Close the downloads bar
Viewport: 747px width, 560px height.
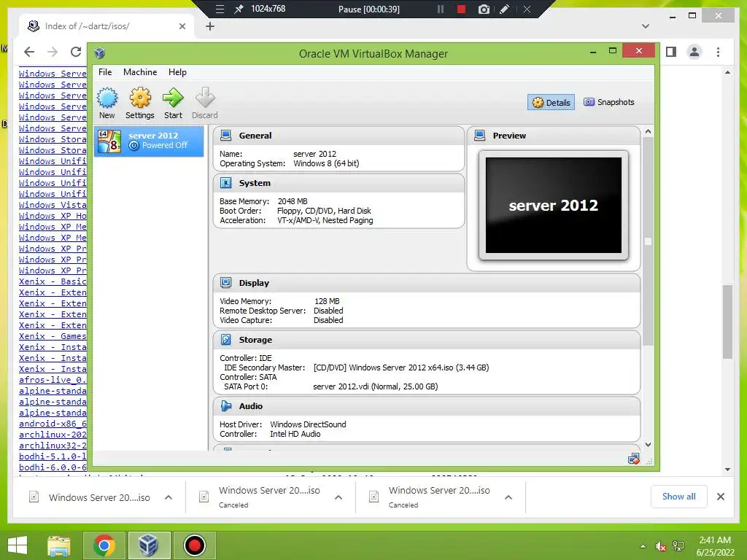point(720,497)
